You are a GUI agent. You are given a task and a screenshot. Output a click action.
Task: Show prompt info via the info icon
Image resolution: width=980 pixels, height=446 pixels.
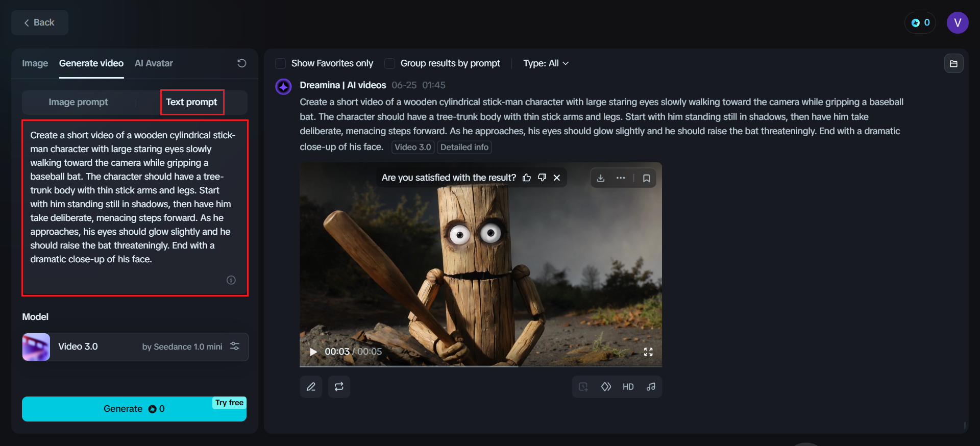(x=231, y=280)
